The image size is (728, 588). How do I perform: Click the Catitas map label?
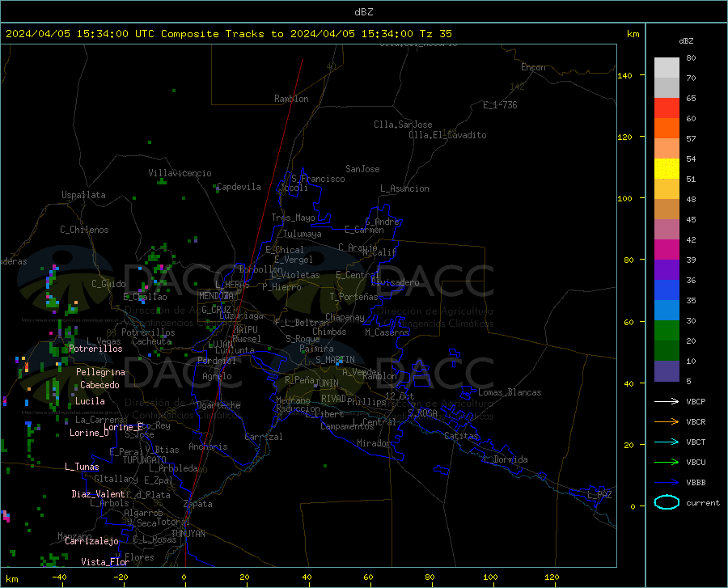click(462, 436)
